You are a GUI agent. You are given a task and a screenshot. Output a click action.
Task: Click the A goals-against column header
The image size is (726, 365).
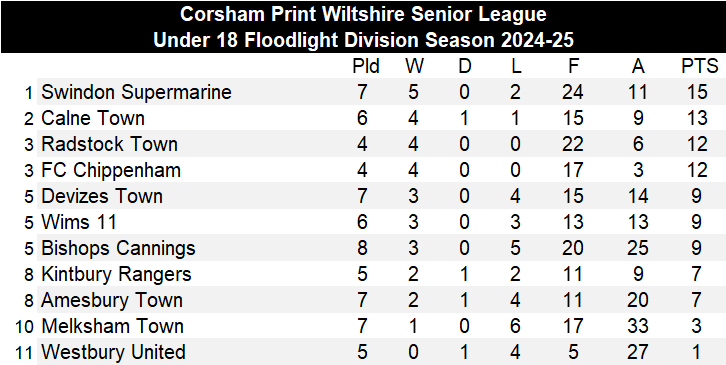click(x=638, y=67)
